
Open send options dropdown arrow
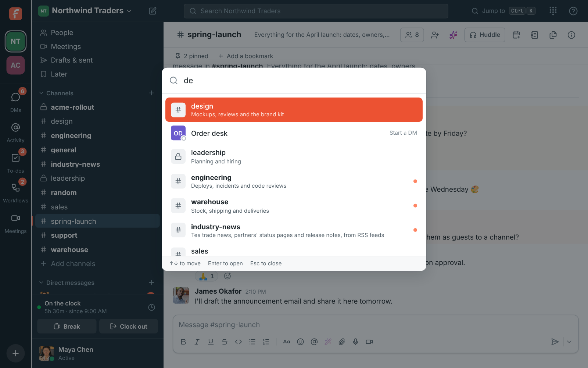click(569, 342)
